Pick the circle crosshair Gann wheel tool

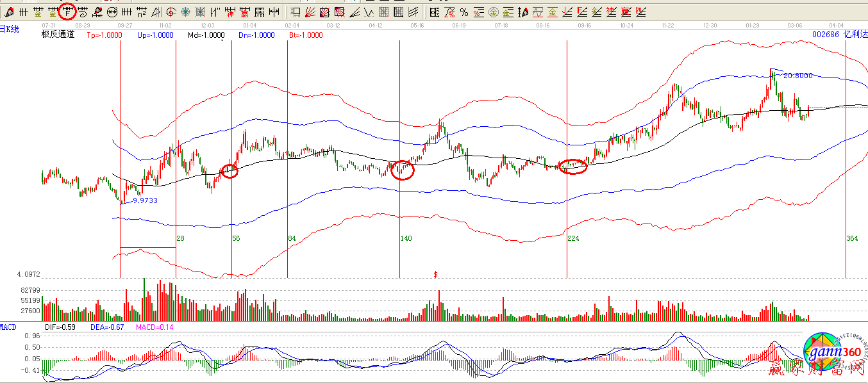171,11
